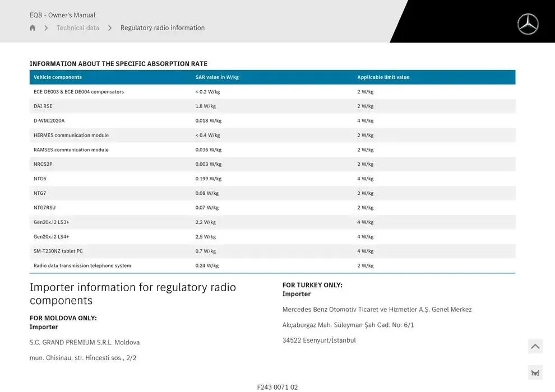Image resolution: width=555 pixels, height=392 pixels.
Task: Click the Applicable limit value column header
Action: tap(383, 77)
